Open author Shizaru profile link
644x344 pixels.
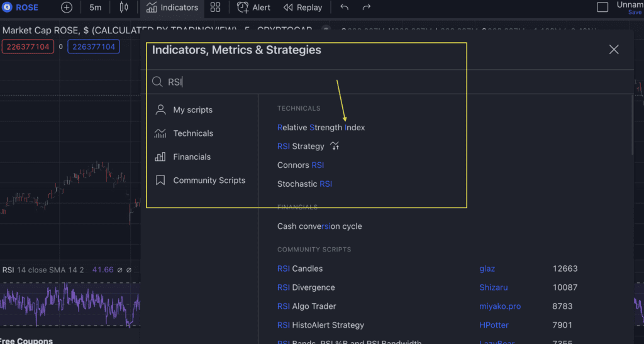[493, 287]
